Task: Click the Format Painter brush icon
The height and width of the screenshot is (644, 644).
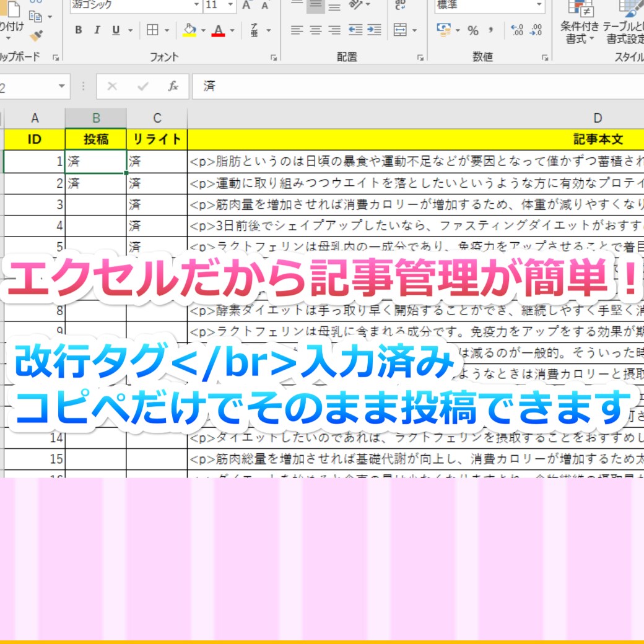Action: (x=36, y=36)
